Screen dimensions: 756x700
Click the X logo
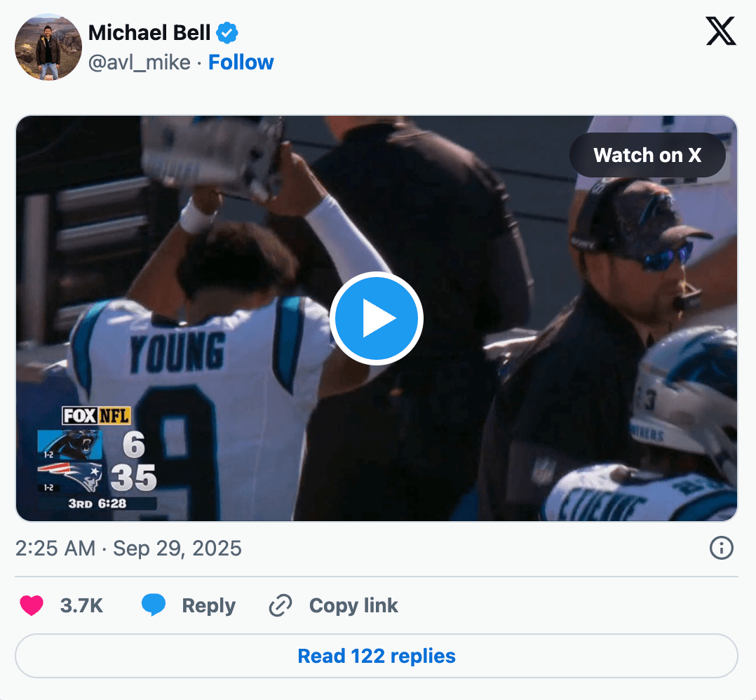coord(720,33)
